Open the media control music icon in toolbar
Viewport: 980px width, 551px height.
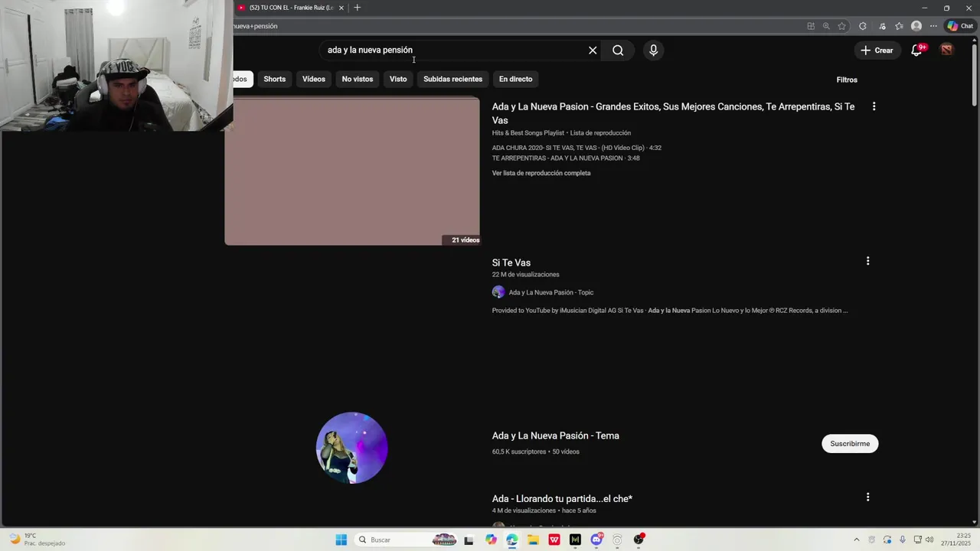[882, 26]
